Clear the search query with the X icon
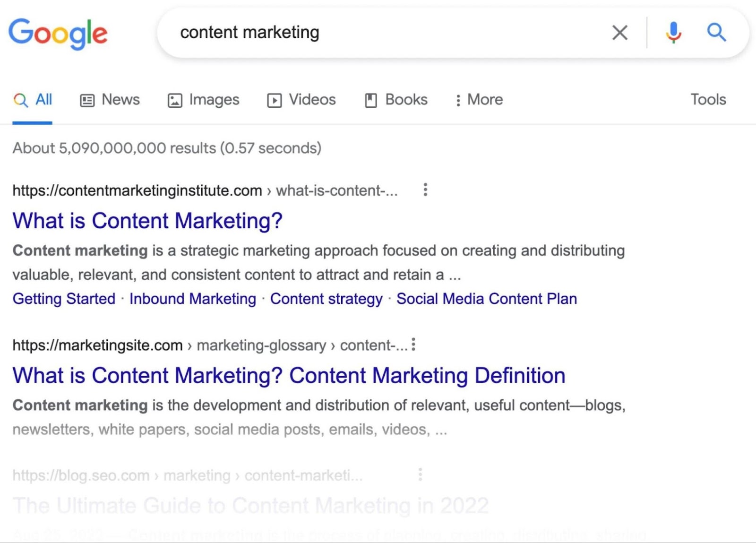This screenshot has height=543, width=756. coord(619,33)
